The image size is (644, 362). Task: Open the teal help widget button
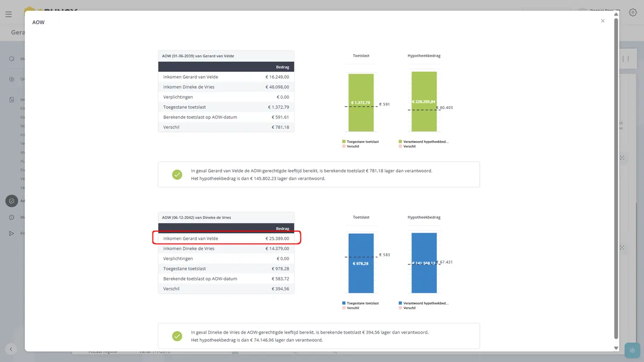[x=632, y=350]
